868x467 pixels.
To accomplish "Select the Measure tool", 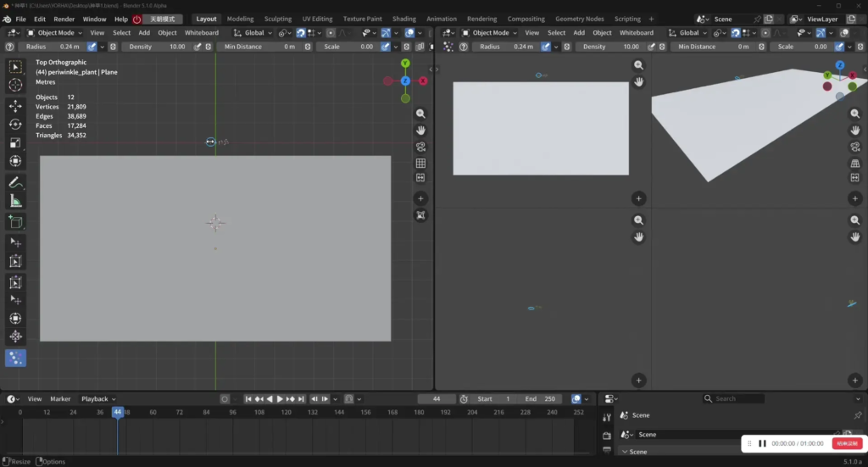I will [15, 202].
